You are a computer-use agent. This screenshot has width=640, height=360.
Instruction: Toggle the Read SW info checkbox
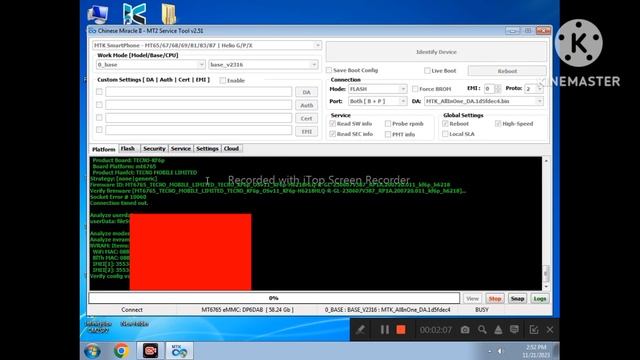pos(333,123)
